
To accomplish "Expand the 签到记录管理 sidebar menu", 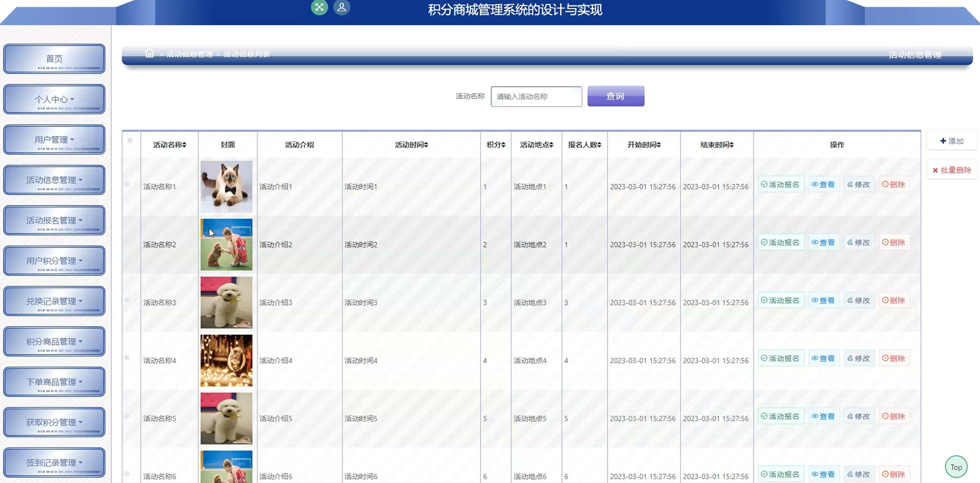I will 54,463.
